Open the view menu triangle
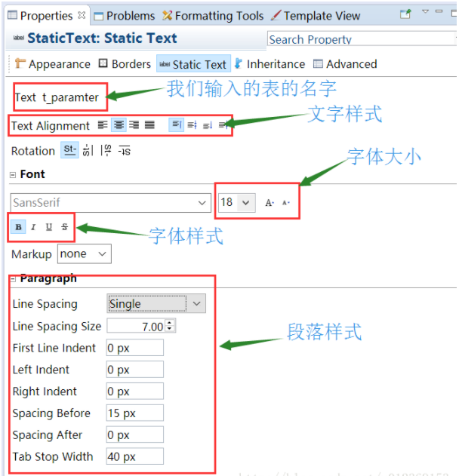 425,11
